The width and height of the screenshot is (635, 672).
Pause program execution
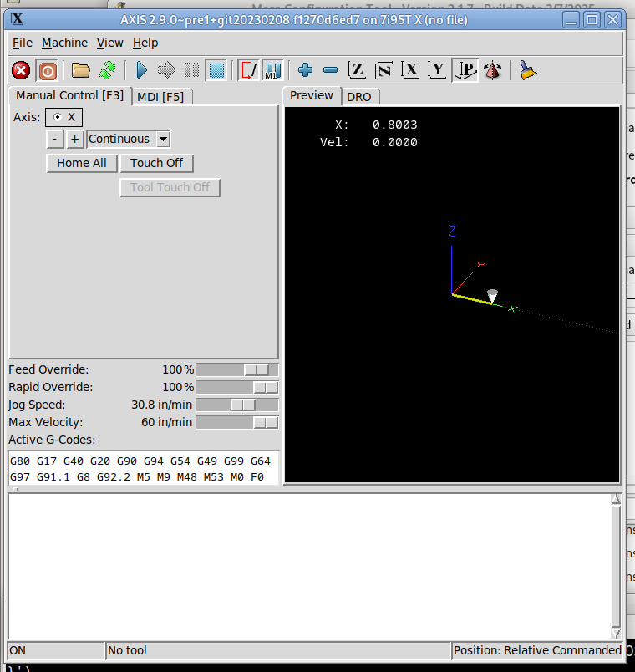click(x=191, y=70)
